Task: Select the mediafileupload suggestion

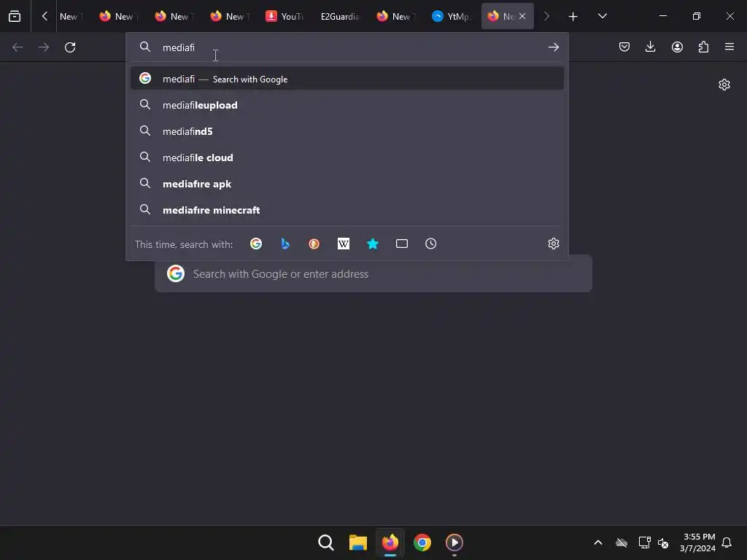Action: pos(347,105)
